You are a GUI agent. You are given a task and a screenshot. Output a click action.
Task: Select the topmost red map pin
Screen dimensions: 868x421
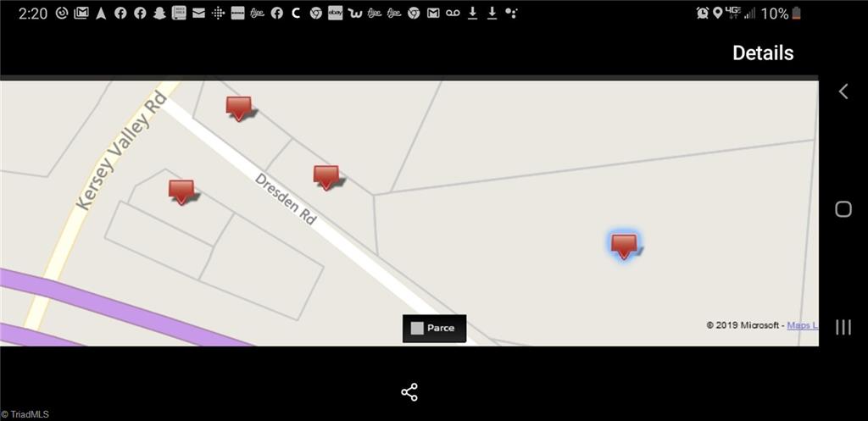[x=238, y=108]
